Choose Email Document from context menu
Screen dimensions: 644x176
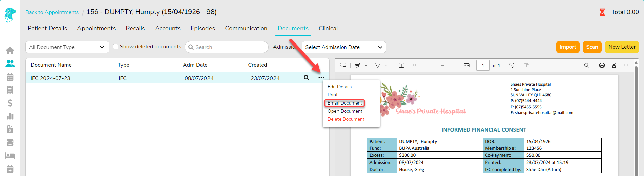pos(345,103)
